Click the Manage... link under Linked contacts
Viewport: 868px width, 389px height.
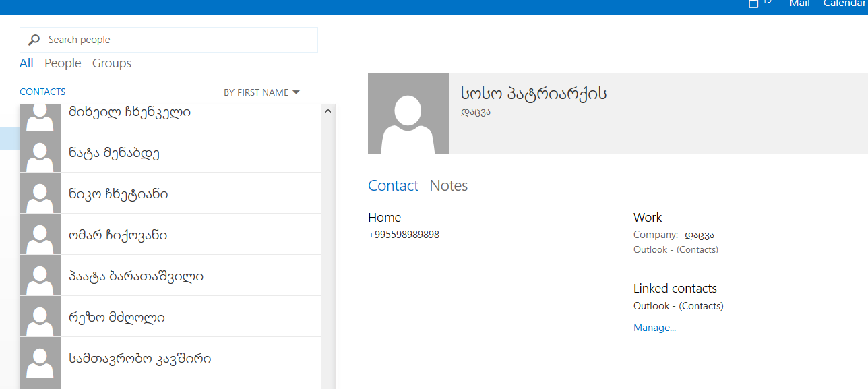[654, 328]
